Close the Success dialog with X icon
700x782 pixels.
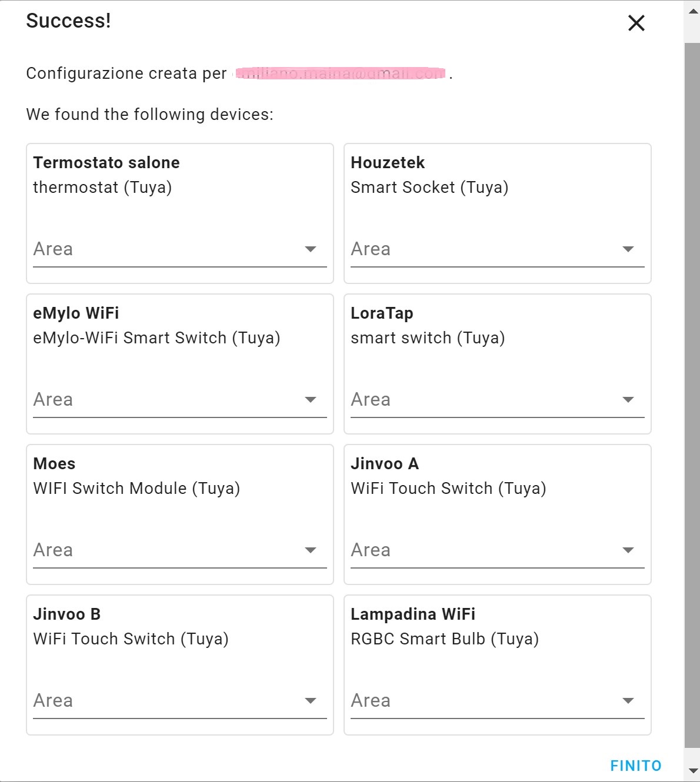pyautogui.click(x=636, y=23)
